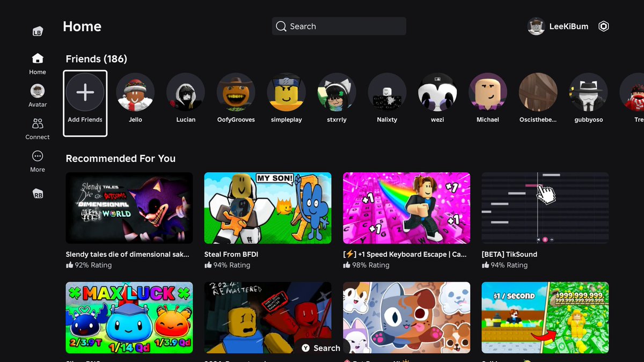Image resolution: width=644 pixels, height=362 pixels.
Task: Open friend Oscisthebe... avatar
Action: [x=538, y=92]
